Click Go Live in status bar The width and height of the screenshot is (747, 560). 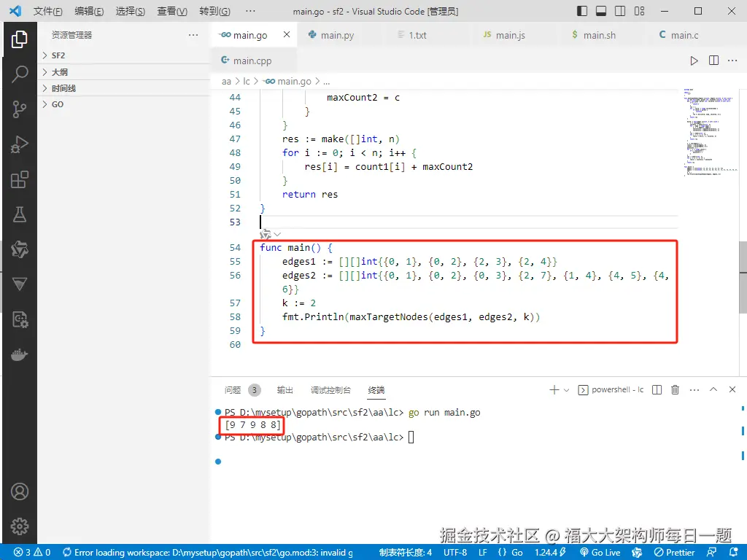tap(600, 553)
